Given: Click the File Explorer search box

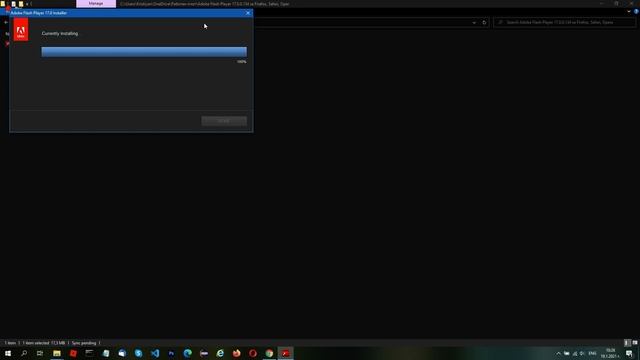Looking at the screenshot, I should tap(564, 22).
